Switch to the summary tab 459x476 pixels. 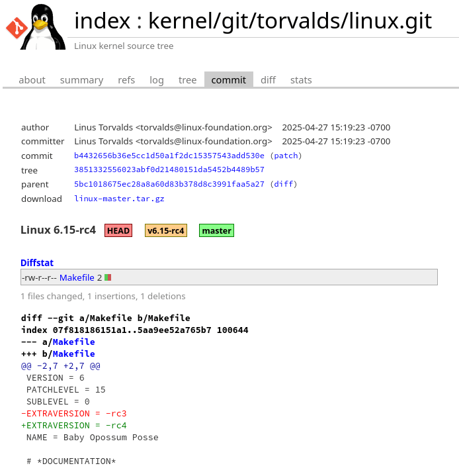coord(81,80)
